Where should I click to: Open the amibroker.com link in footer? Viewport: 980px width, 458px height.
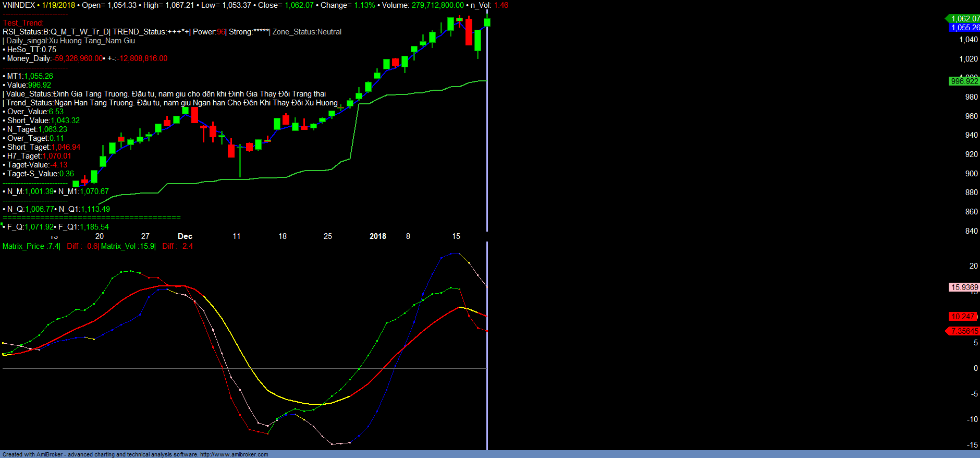[x=234, y=454]
